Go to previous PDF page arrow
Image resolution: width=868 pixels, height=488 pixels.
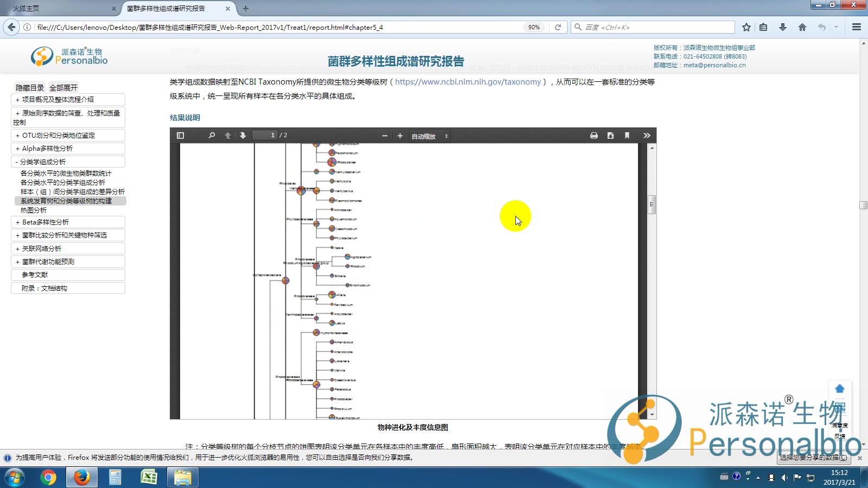(228, 136)
